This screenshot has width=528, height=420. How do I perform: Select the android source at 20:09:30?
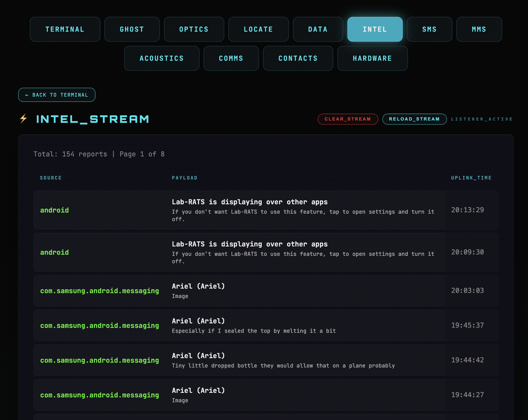coord(54,252)
